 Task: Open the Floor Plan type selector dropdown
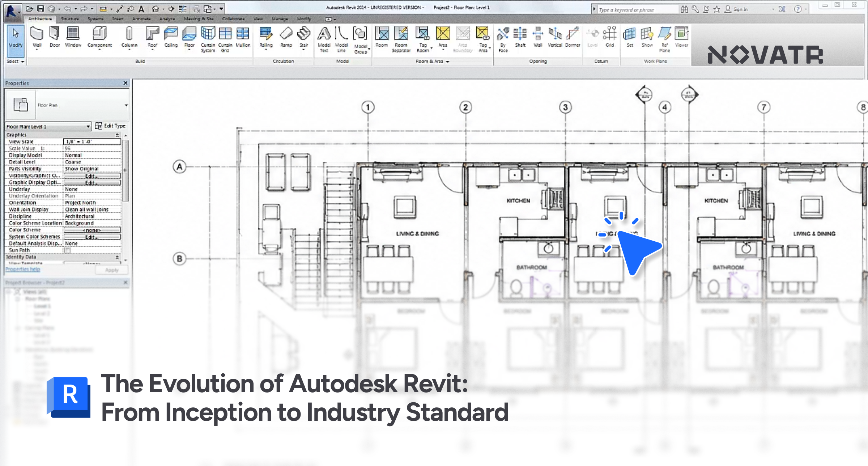pos(126,105)
